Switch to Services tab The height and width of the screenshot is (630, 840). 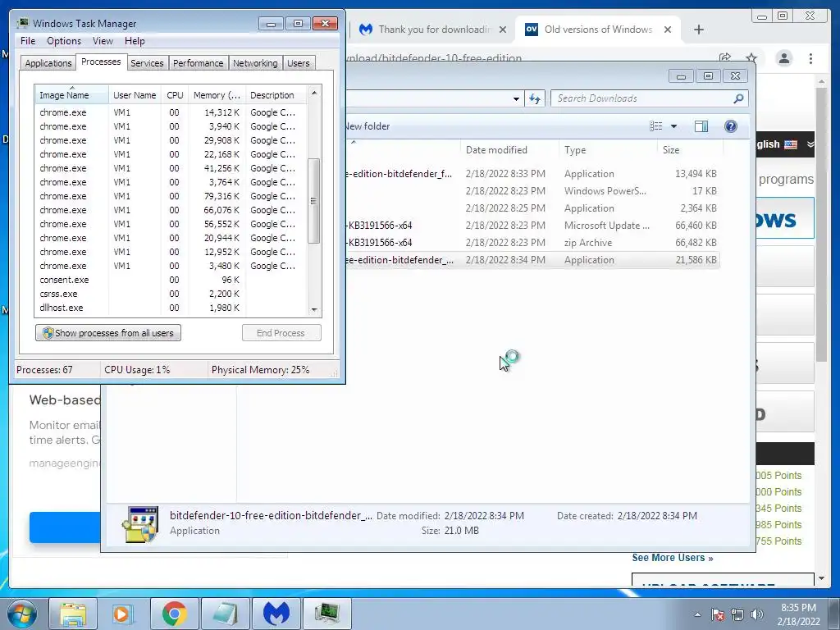click(x=147, y=63)
